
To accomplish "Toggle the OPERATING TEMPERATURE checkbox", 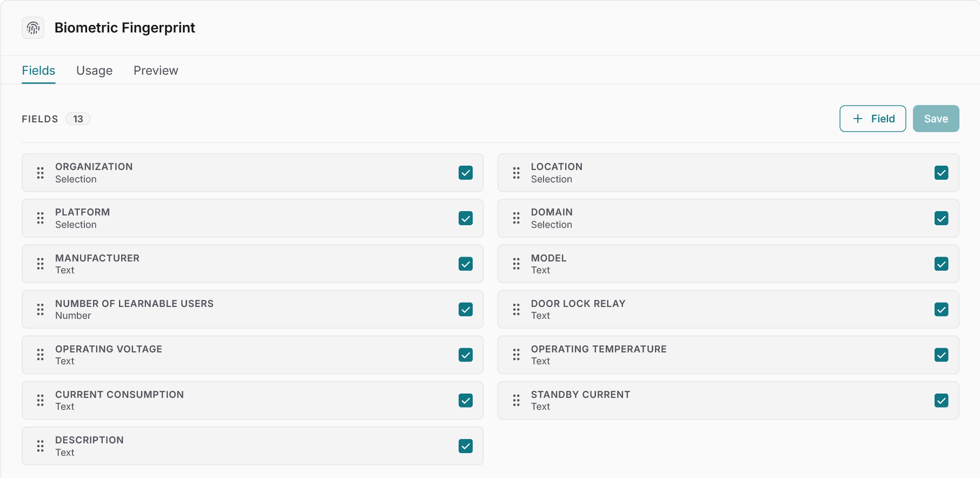I will pos(942,355).
